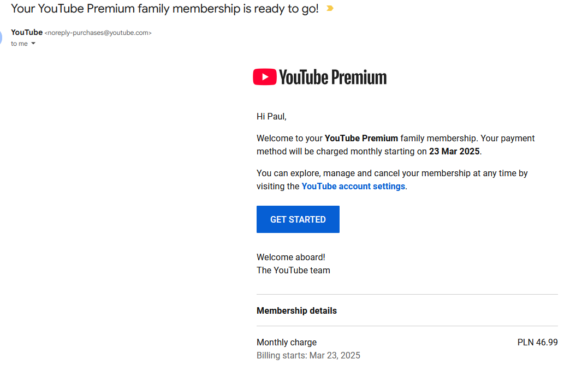Screen dimensions: 588x365
Task: Click the email subject line heading
Action: 164,9
